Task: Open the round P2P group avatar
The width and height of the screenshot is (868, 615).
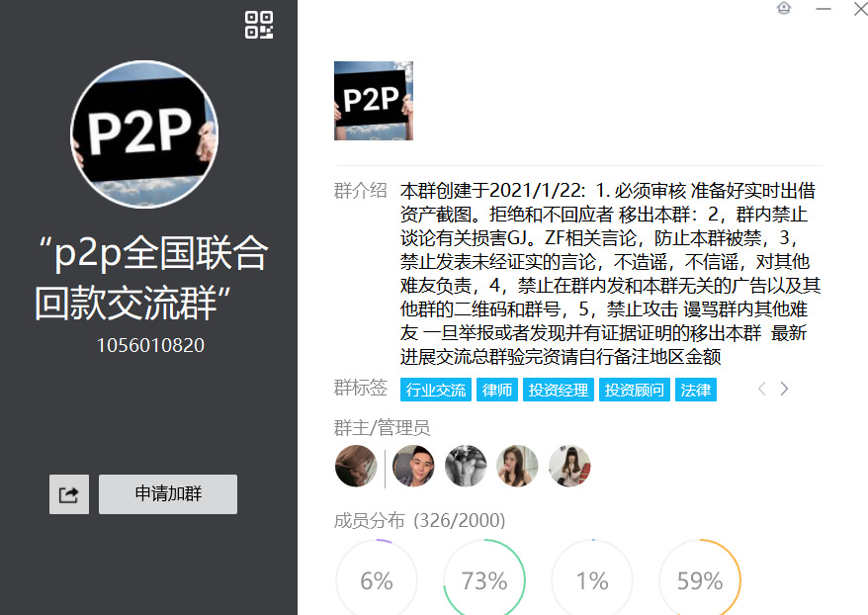Action: pos(144,134)
